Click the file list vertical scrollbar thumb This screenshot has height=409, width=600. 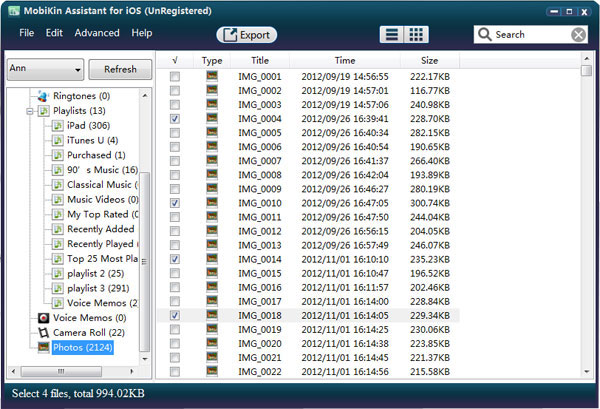[586, 70]
